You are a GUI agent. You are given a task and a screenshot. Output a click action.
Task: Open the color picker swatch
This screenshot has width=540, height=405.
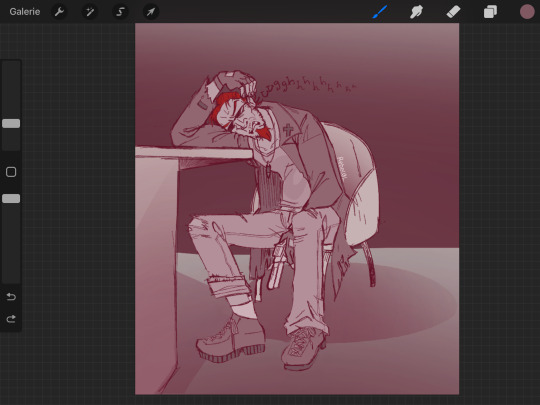click(x=527, y=12)
